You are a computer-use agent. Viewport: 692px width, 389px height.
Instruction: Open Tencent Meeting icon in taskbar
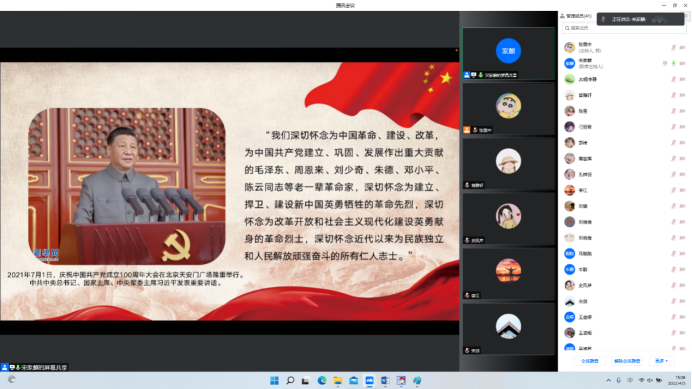[x=369, y=381]
